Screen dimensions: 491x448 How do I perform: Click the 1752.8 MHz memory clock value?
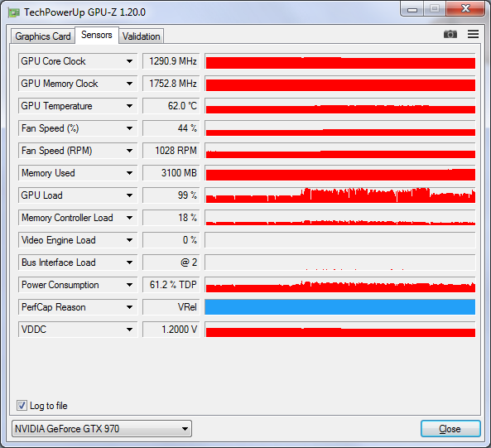coord(171,84)
